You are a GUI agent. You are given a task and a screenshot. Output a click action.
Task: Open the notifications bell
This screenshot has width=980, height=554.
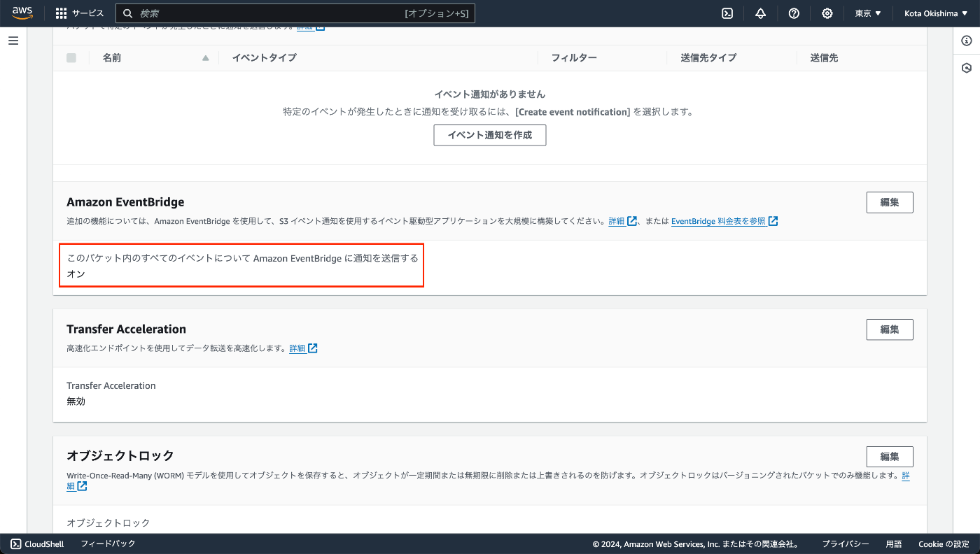pos(760,13)
